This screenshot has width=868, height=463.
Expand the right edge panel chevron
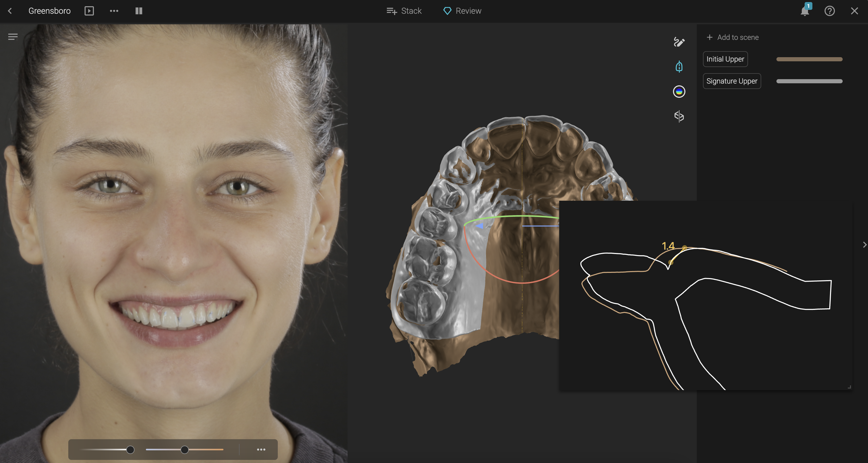click(x=864, y=245)
